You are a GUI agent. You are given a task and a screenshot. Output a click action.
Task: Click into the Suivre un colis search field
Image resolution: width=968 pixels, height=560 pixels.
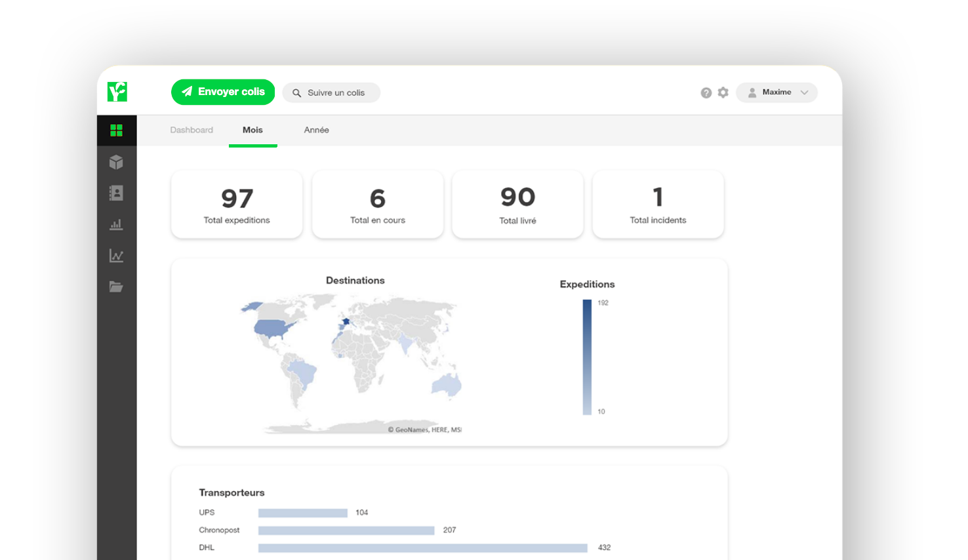pyautogui.click(x=331, y=92)
